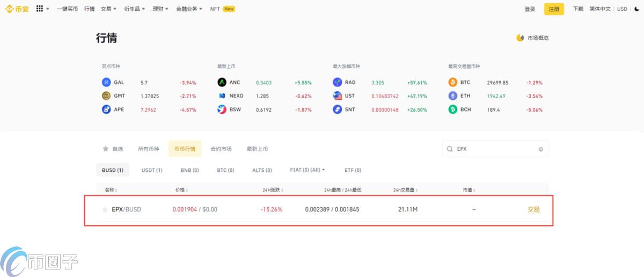Click the 市场概览 link
Screen dimensions: 644x277
pos(538,38)
